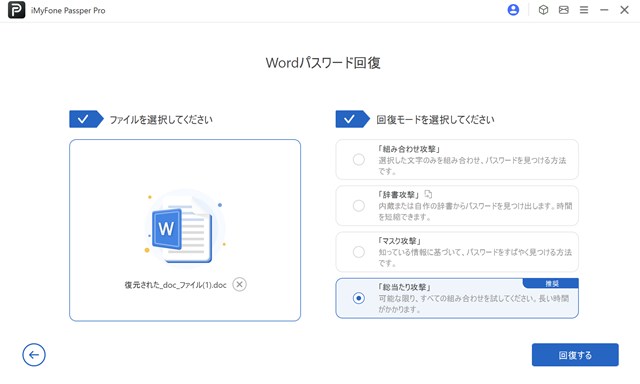Image resolution: width=640 pixels, height=384 pixels.
Task: Minimize the Passper Pro window
Action: pos(604,10)
